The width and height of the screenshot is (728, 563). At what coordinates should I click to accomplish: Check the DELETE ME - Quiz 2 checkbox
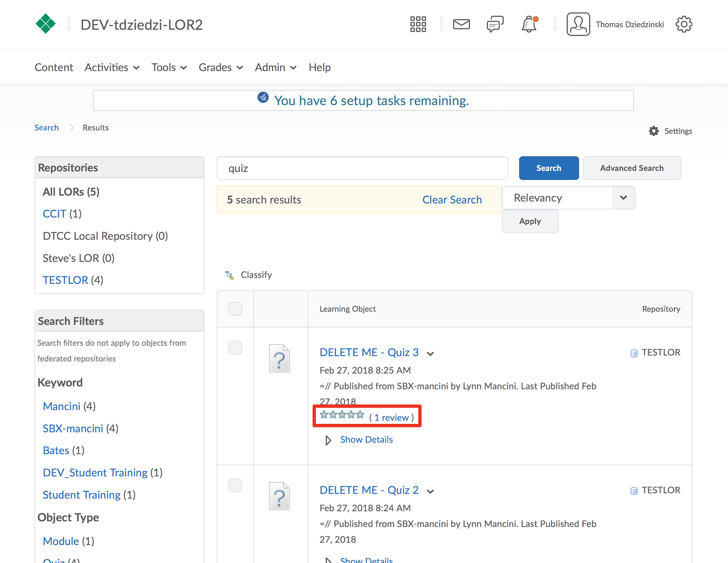[235, 485]
